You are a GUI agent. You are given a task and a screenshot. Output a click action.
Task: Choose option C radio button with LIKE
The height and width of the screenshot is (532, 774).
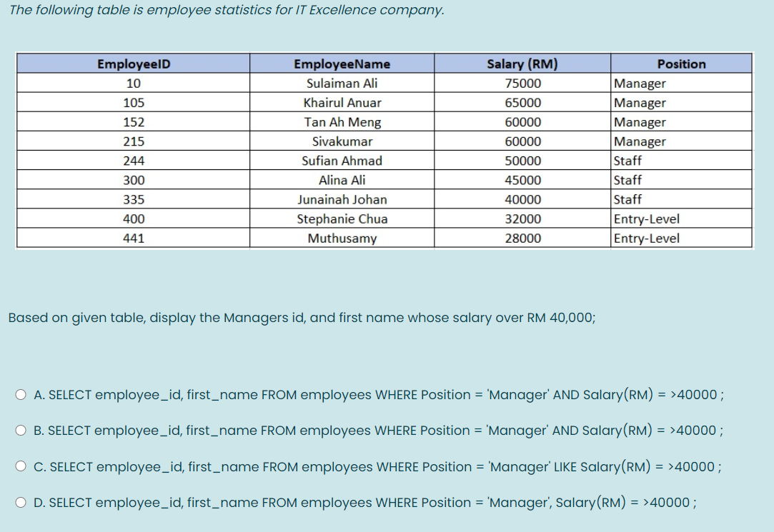[x=21, y=466]
